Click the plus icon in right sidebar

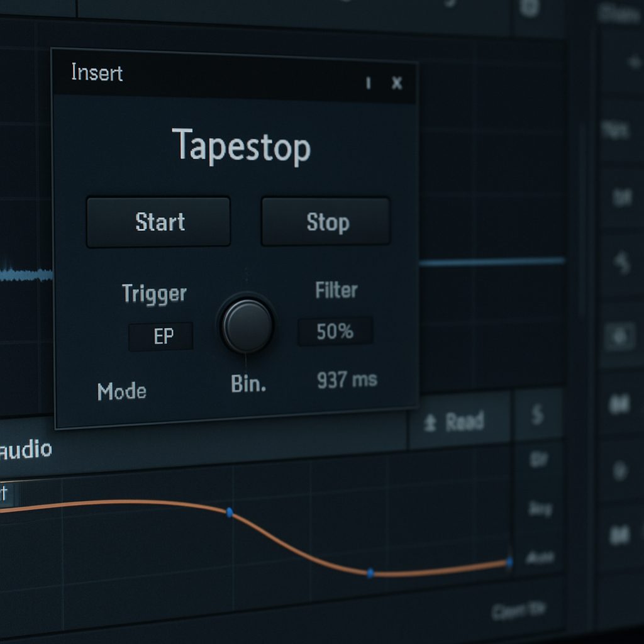click(x=631, y=62)
